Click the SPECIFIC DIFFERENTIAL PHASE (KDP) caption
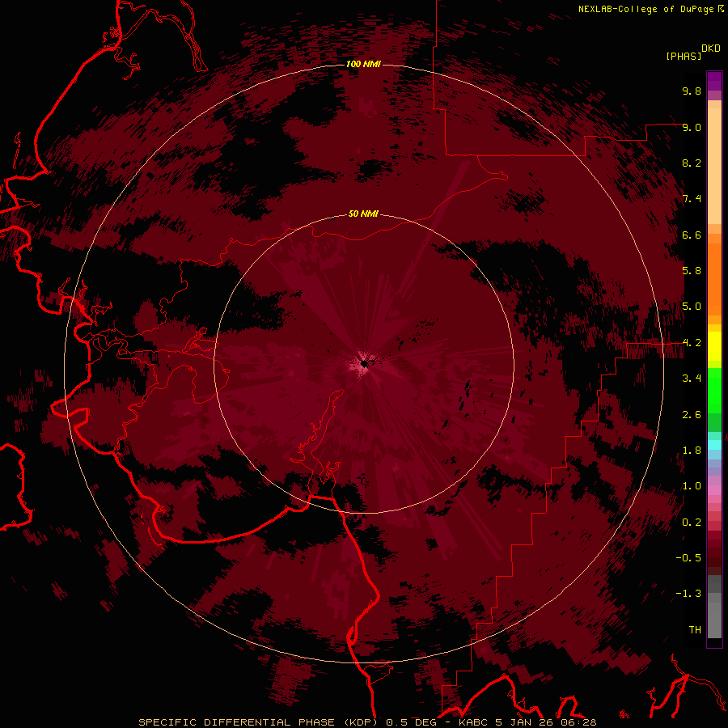The image size is (728, 728). [258, 722]
